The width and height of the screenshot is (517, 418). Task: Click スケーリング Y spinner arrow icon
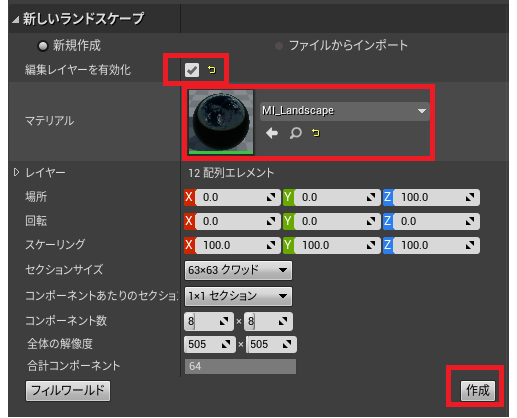[371, 245]
